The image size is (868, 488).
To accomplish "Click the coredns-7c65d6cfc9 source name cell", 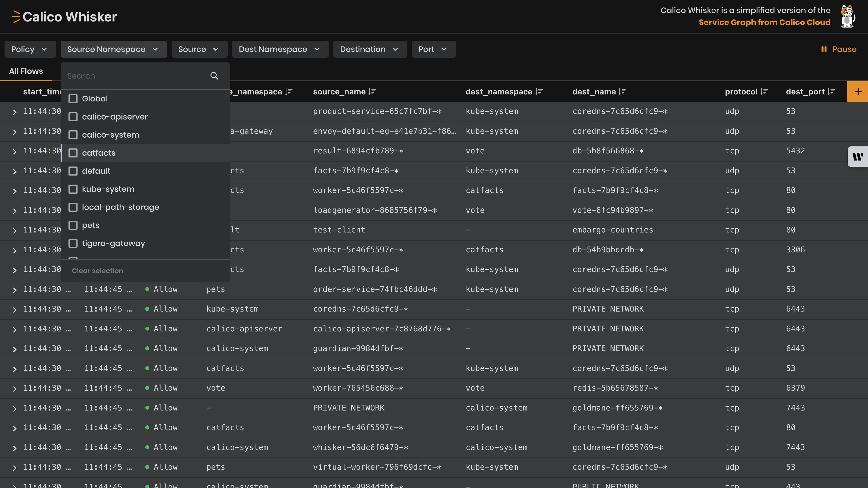I will pos(361,309).
